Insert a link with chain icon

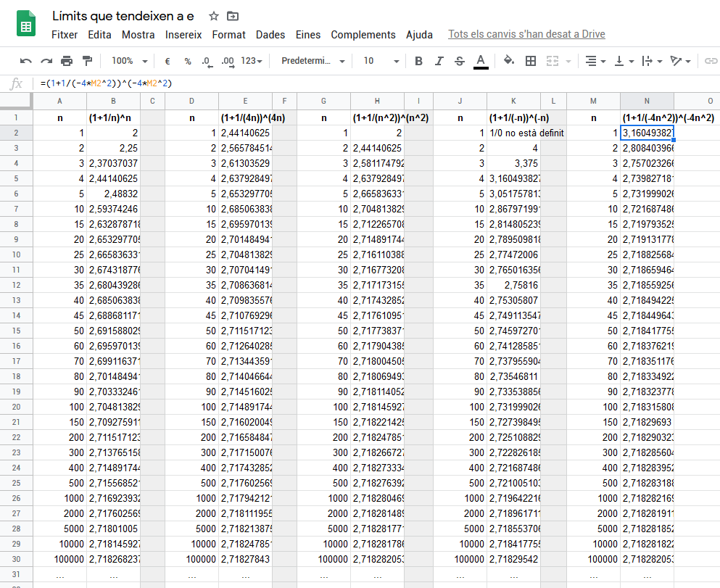711,61
